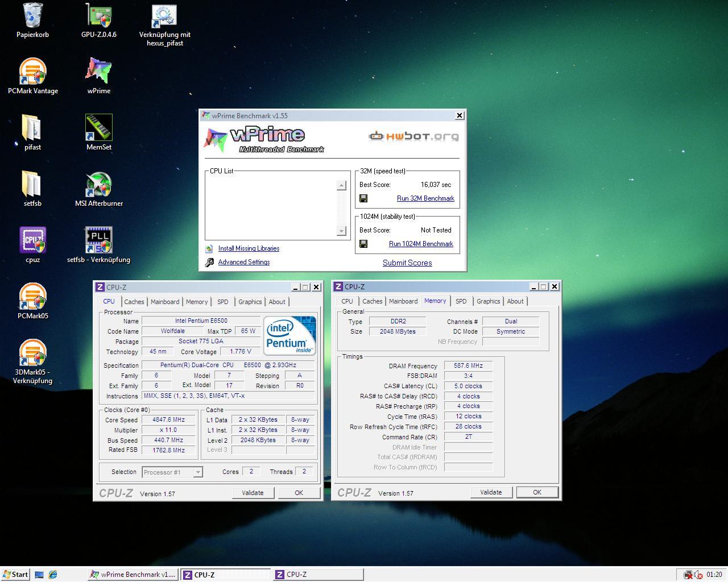
Task: Open Memory tab in left CPU-Z window
Action: 197,302
